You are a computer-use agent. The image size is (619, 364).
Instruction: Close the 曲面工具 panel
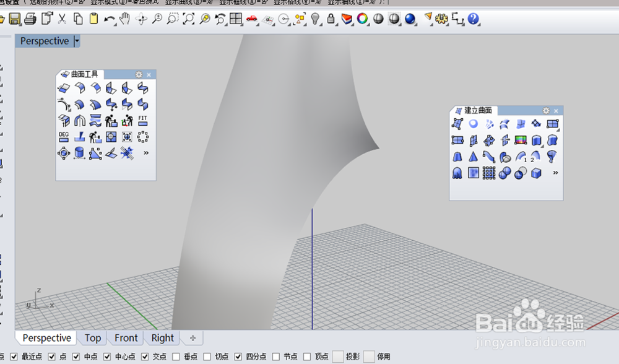149,75
